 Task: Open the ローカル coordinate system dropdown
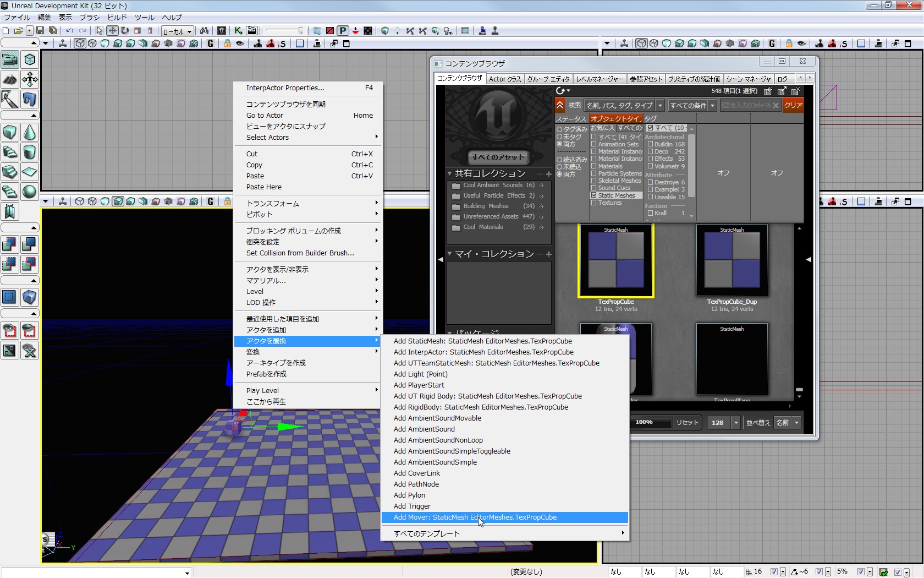(177, 31)
